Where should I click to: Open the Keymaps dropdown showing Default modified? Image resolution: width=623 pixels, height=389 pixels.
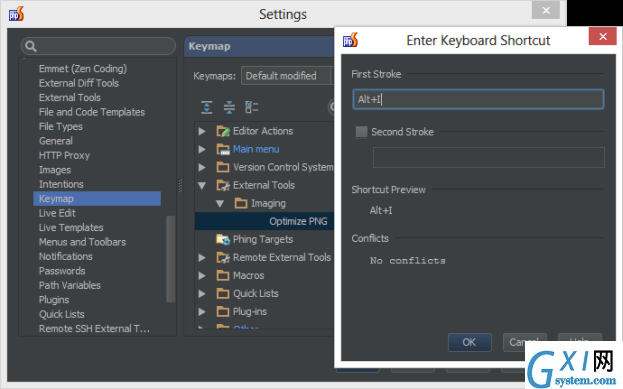pos(287,75)
